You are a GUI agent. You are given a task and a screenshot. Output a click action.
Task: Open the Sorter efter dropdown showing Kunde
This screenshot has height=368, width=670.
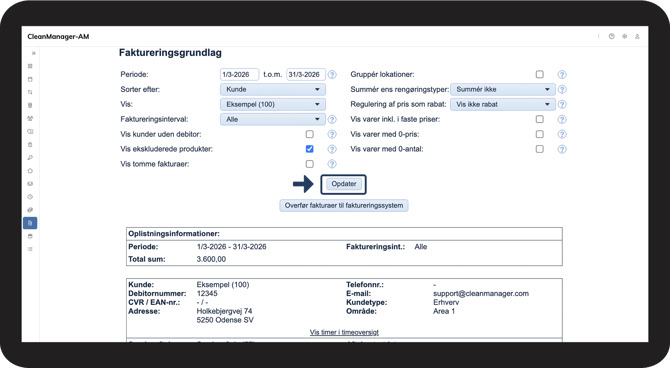click(273, 89)
